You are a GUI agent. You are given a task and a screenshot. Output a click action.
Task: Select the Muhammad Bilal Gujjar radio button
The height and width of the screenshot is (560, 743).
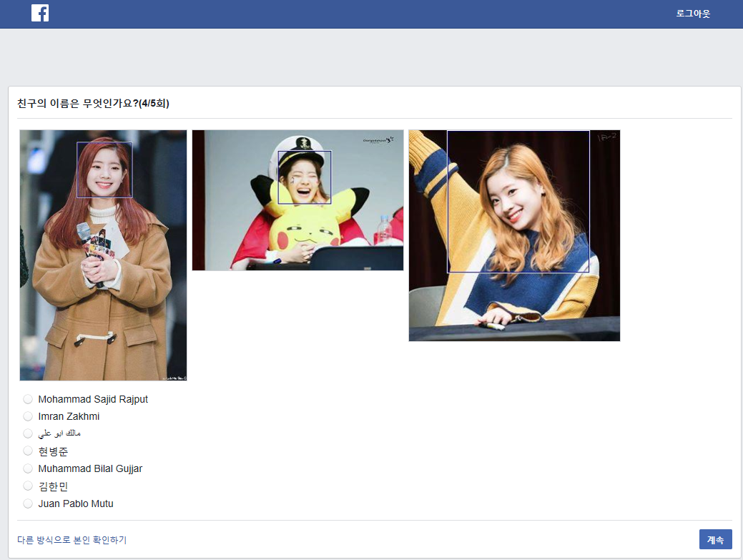pos(28,468)
